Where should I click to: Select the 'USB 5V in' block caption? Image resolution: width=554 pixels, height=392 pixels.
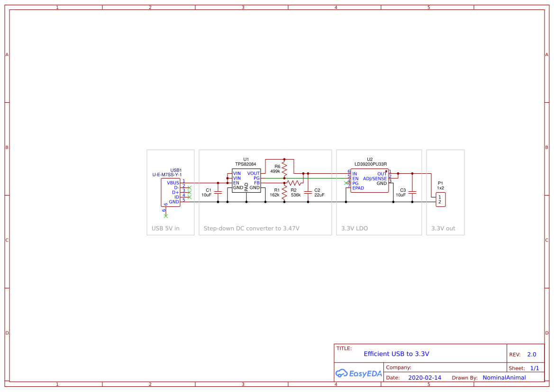pyautogui.click(x=165, y=228)
